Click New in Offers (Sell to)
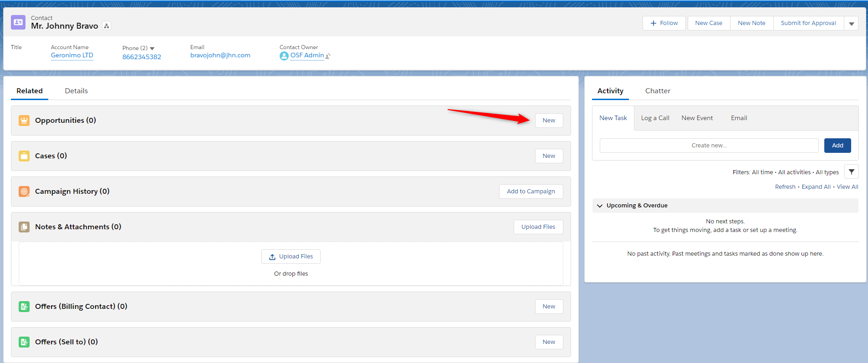 [549, 342]
